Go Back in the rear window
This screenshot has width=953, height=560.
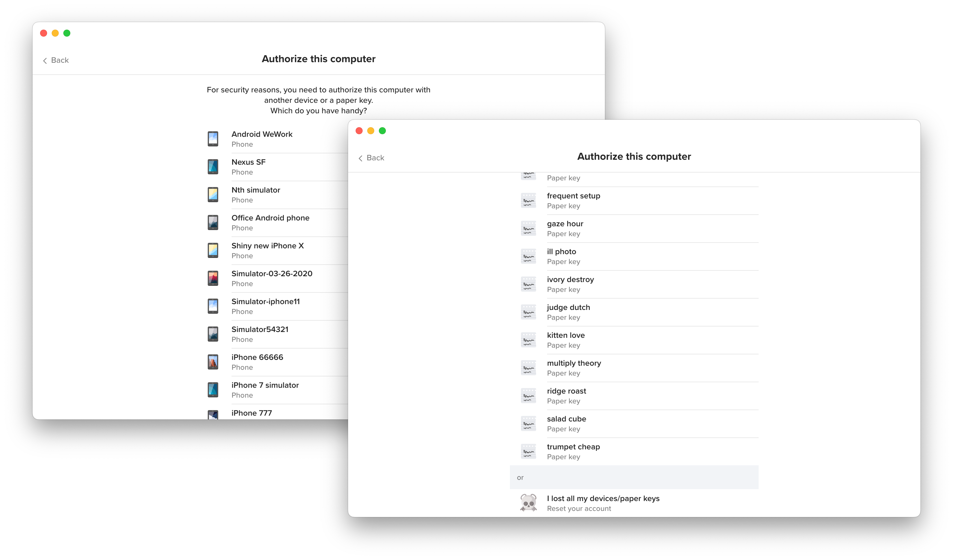[56, 60]
